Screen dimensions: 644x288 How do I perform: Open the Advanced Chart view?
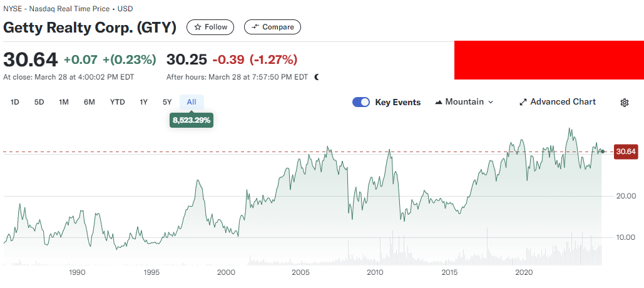click(x=558, y=102)
